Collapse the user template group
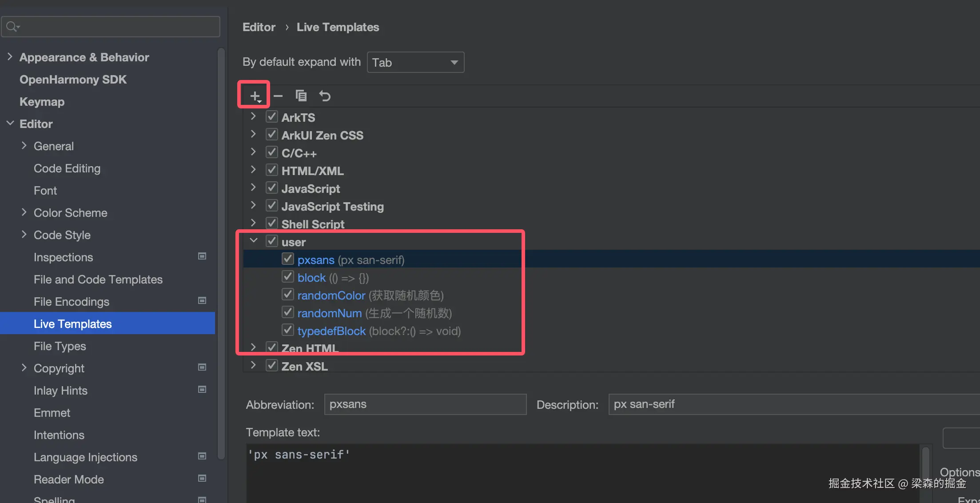Screen dimensions: 980x503 [x=253, y=241]
